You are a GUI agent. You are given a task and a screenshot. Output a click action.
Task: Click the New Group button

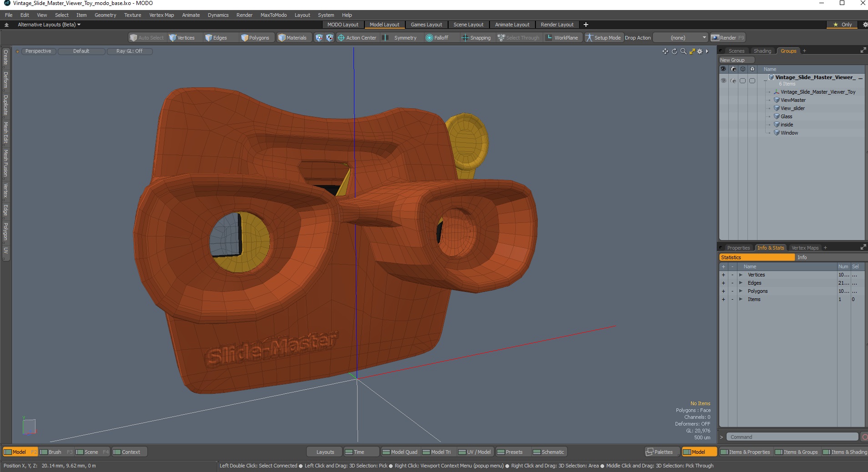736,60
